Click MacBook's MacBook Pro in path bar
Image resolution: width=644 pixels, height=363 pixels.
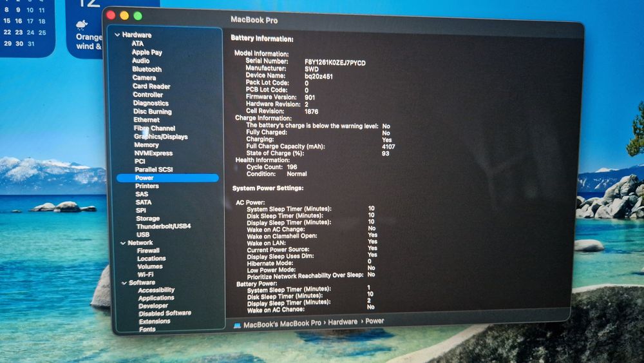[282, 324]
